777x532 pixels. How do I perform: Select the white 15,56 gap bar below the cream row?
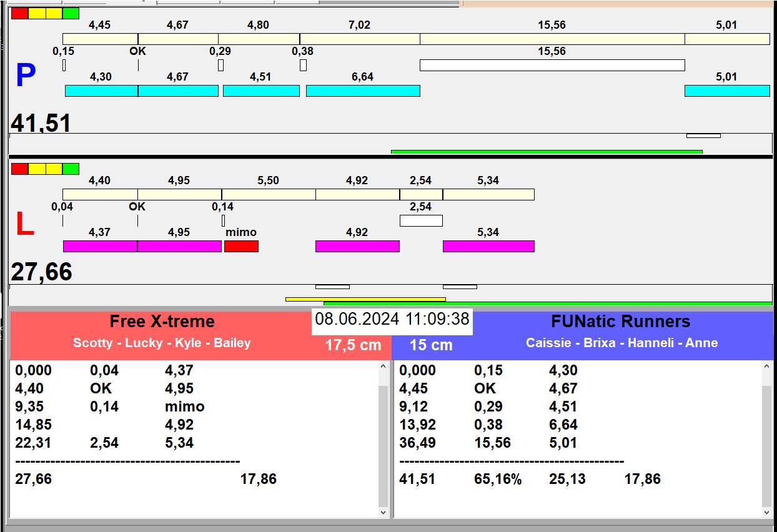click(x=552, y=65)
